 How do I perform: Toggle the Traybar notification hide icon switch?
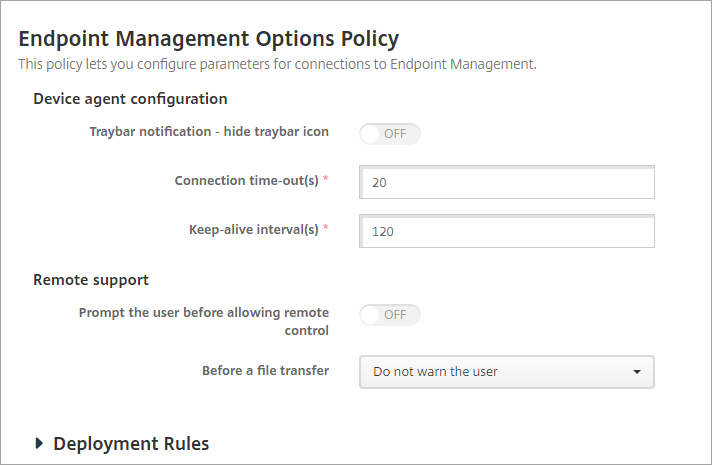tap(390, 133)
